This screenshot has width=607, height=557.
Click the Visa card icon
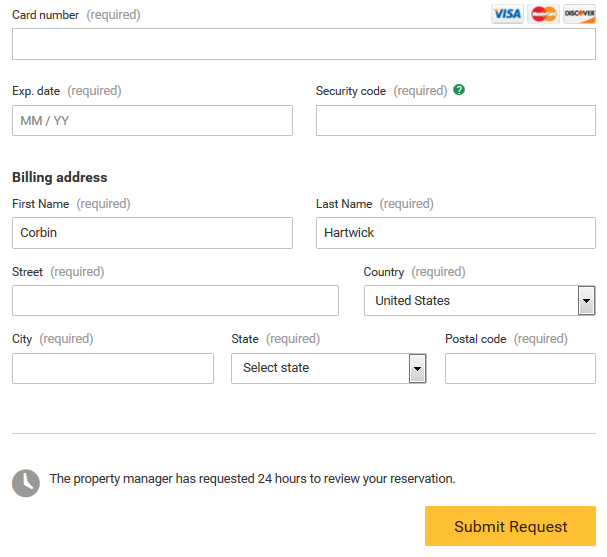pyautogui.click(x=507, y=14)
